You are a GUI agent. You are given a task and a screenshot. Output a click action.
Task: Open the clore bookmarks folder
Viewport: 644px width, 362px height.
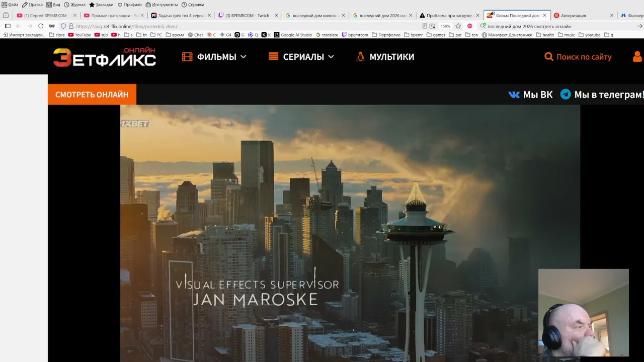click(x=57, y=35)
